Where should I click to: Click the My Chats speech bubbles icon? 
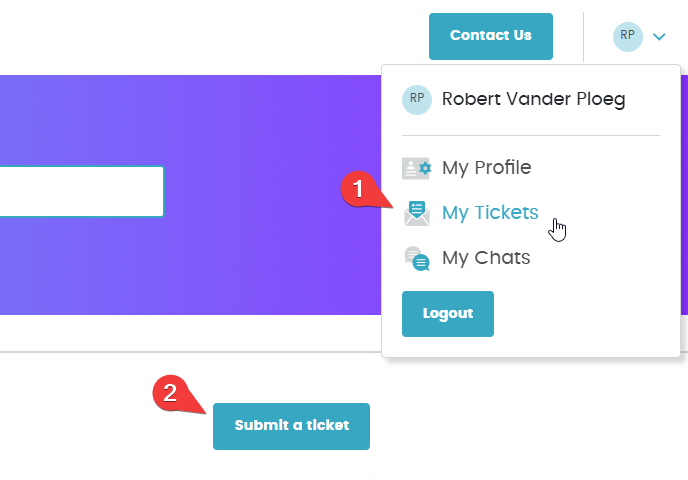click(x=416, y=258)
